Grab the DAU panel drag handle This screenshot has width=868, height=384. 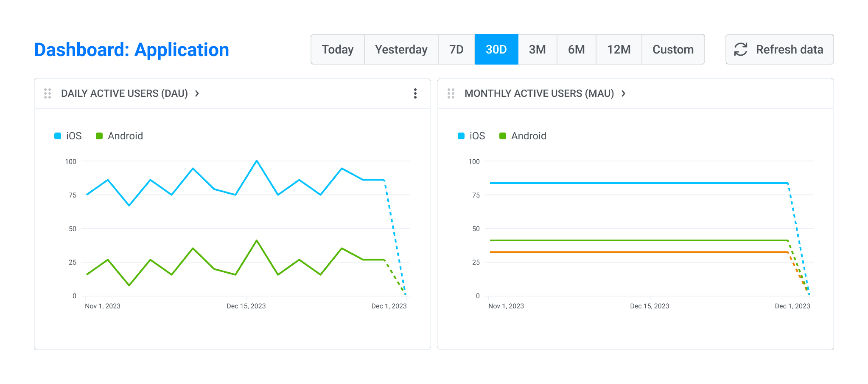48,93
